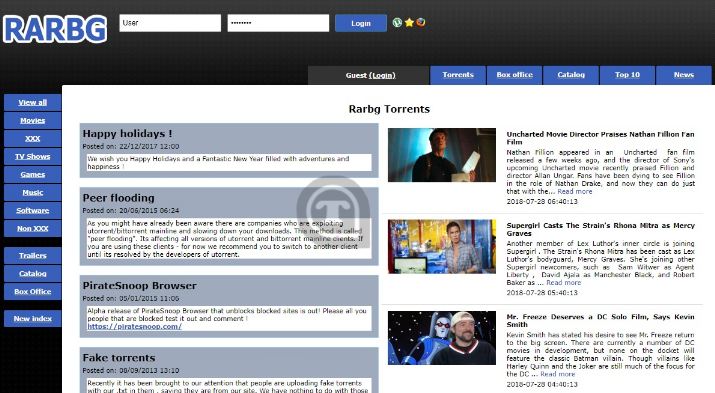Switch to the Top 10 tab
Viewport: 715px width, 393px height.
627,75
